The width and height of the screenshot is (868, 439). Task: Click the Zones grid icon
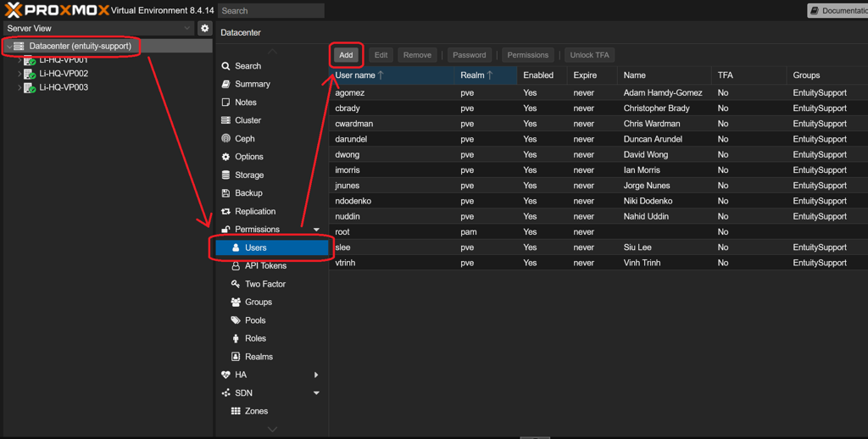(236, 411)
